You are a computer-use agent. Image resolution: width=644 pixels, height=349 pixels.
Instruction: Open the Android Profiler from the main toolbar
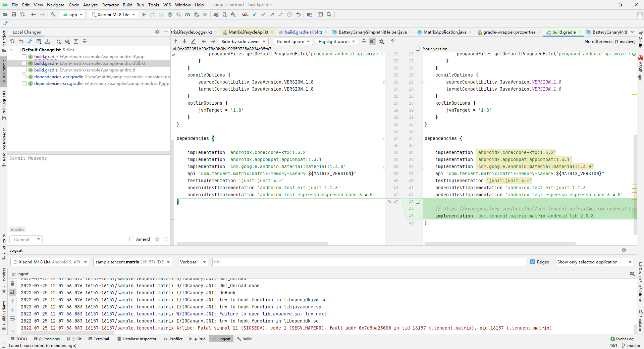187,14
